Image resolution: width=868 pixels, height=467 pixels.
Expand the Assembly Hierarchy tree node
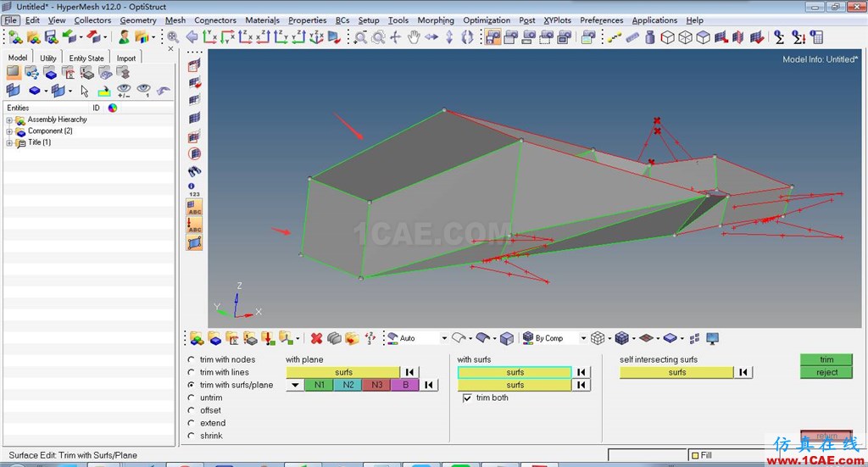(x=9, y=120)
